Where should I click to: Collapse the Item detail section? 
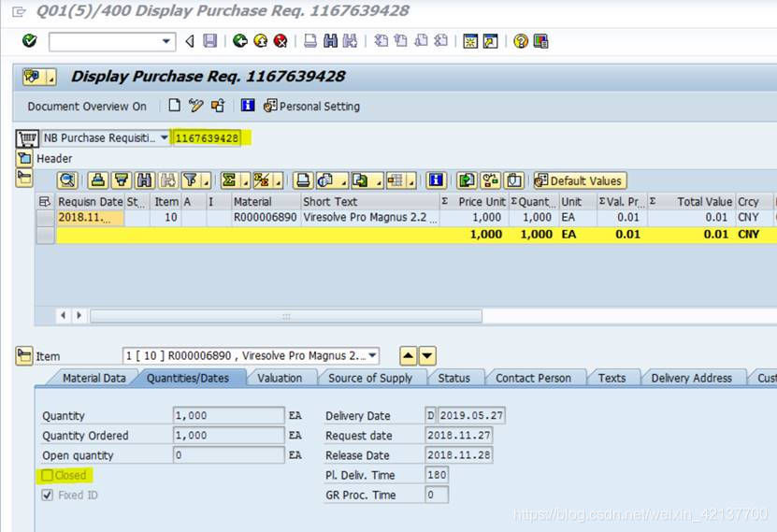pyautogui.click(x=24, y=355)
